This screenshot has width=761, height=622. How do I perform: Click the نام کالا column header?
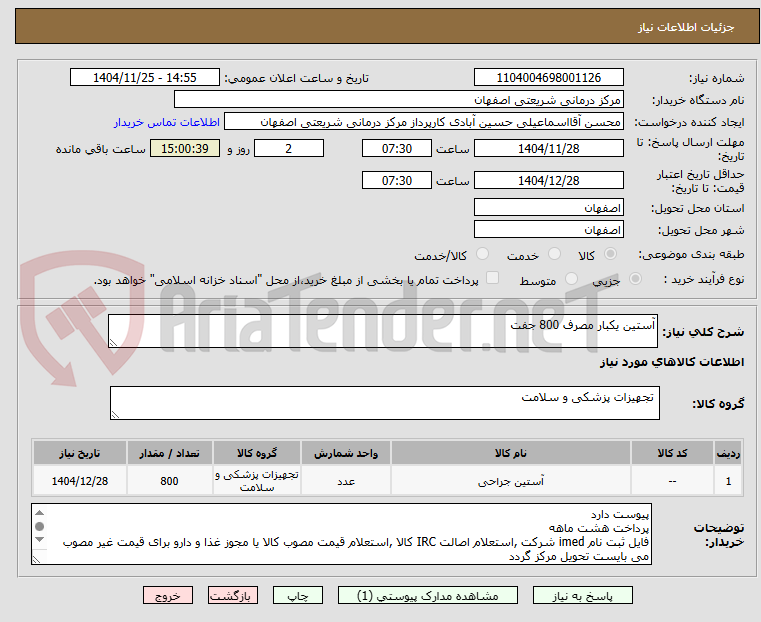(511, 453)
